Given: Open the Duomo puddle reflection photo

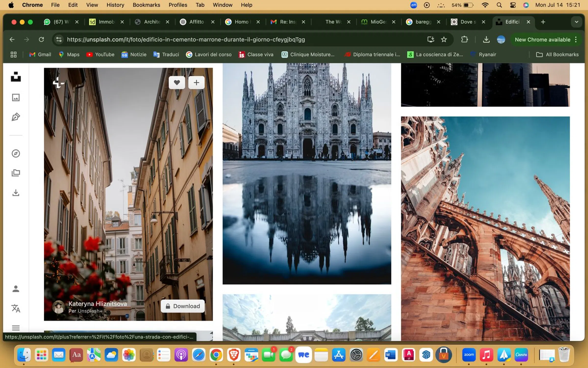Looking at the screenshot, I should (x=307, y=174).
